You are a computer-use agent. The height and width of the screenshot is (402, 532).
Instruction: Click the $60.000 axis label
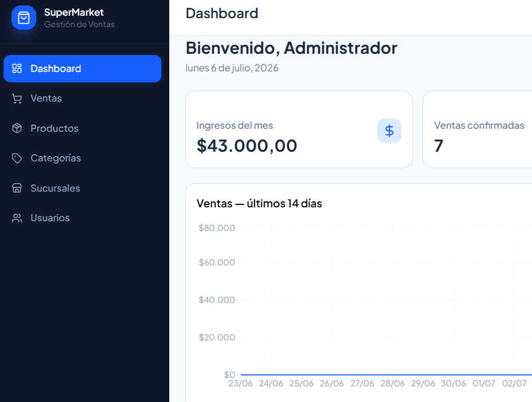(x=217, y=262)
